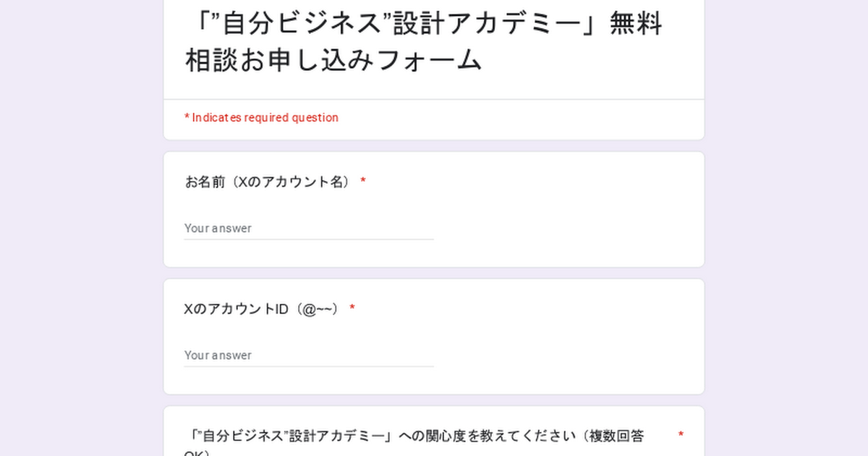Image resolution: width=868 pixels, height=456 pixels.
Task: Focus the X account ID answer field
Action: [x=308, y=355]
